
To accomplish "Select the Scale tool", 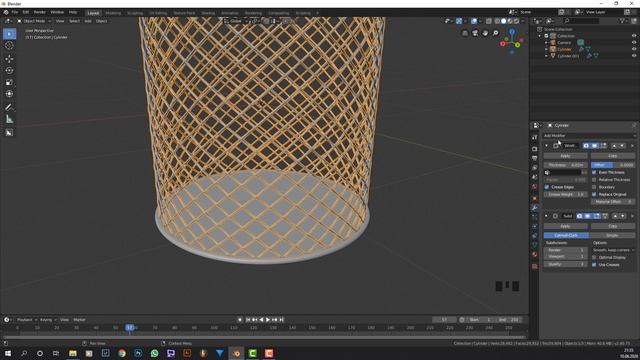I will pyautogui.click(x=9, y=82).
